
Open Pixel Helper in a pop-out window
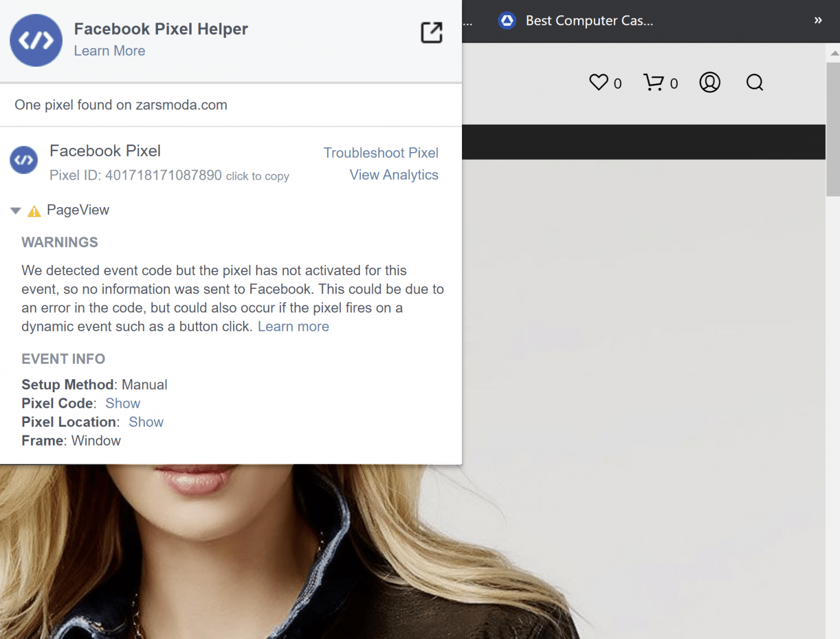(x=432, y=33)
